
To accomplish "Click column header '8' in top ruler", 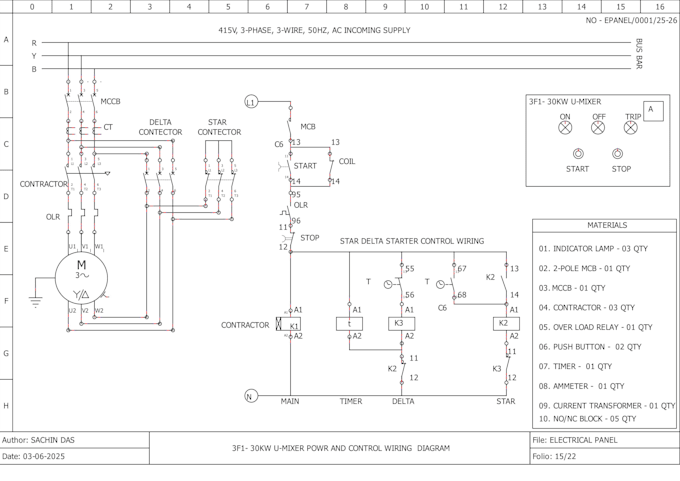I will (346, 7).
